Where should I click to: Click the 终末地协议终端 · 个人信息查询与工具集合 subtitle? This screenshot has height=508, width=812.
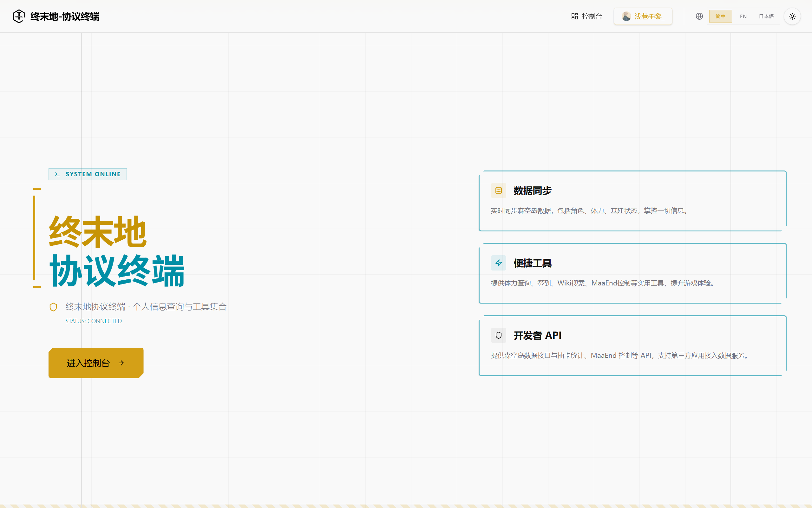click(146, 306)
